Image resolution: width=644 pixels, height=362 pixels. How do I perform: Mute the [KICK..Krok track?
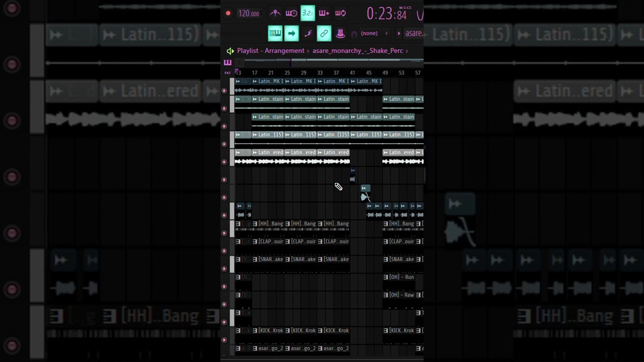point(224,340)
